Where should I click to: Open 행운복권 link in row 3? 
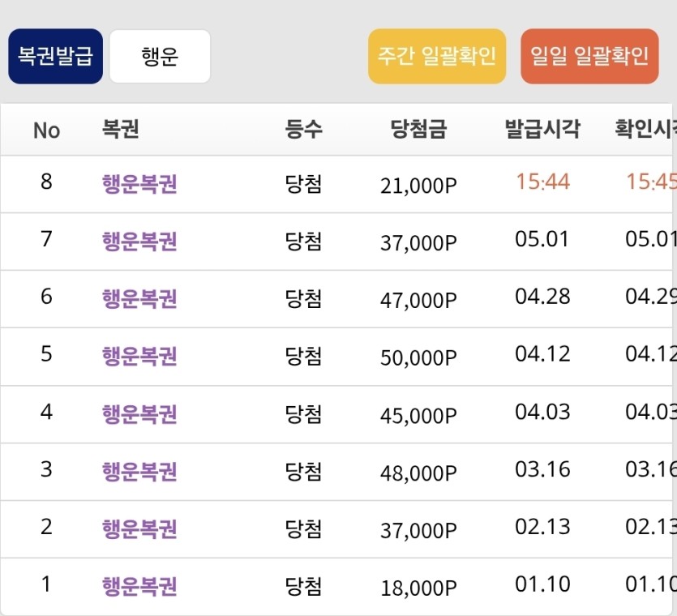click(x=139, y=472)
